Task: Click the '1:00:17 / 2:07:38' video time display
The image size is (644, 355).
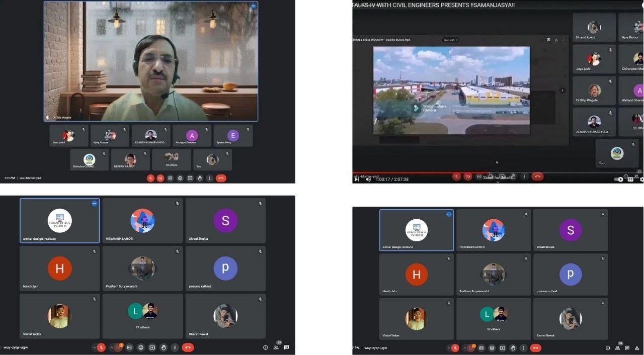Action: click(392, 180)
